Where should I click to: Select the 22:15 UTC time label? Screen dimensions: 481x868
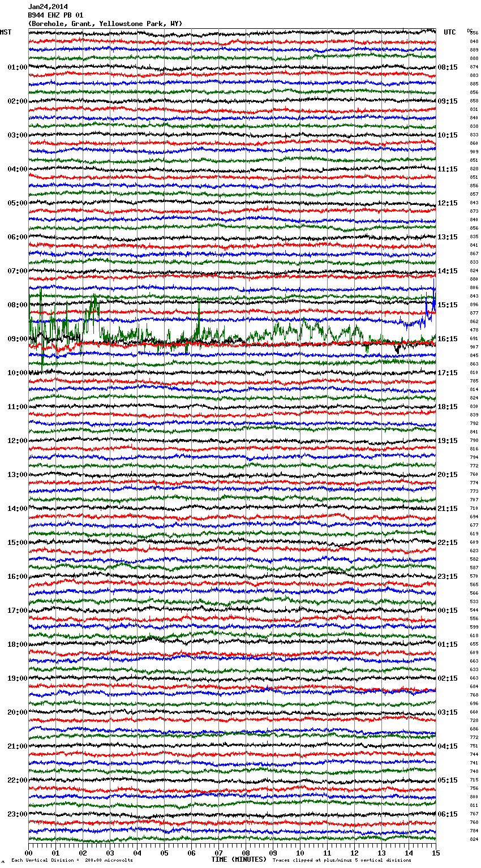tap(448, 543)
